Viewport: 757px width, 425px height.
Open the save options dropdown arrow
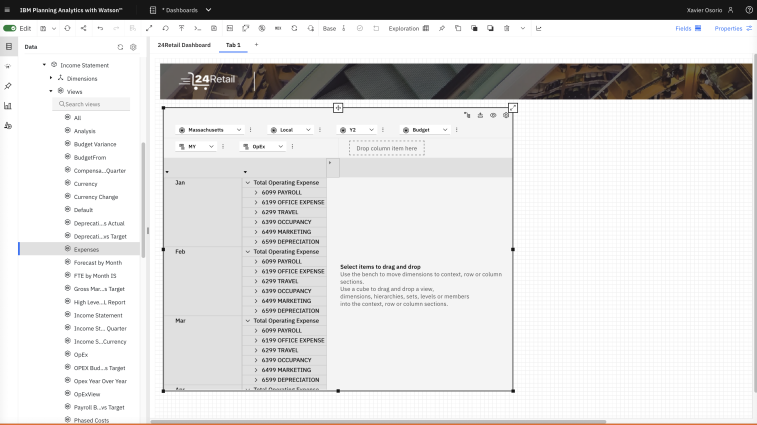(54, 28)
